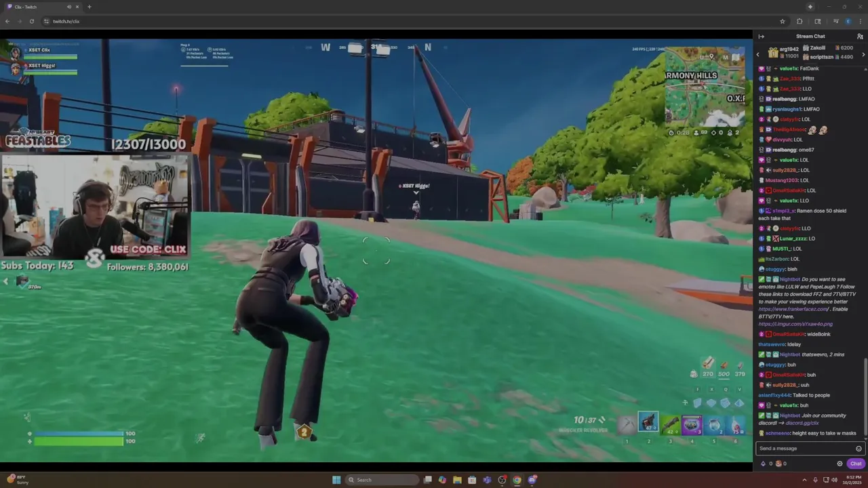View site information for twitch.tv
Screen dimensions: 868x488
point(46,21)
